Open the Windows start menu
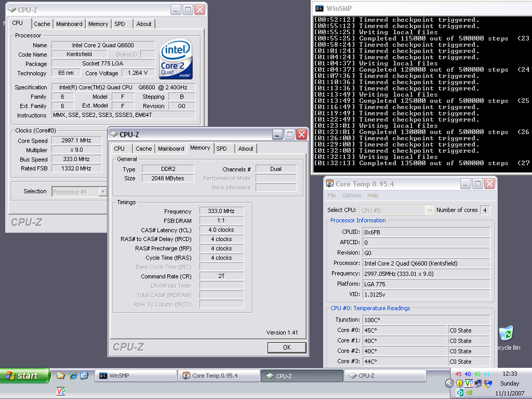 coord(25,376)
